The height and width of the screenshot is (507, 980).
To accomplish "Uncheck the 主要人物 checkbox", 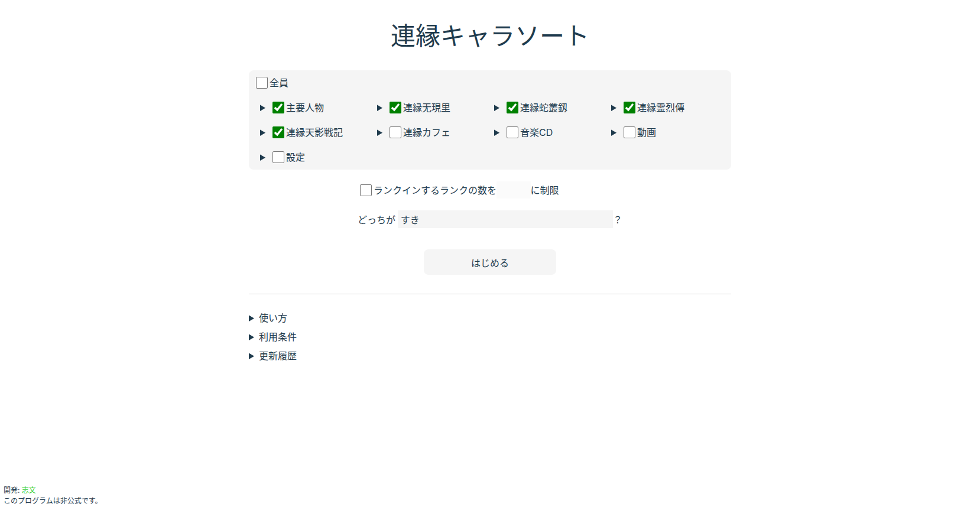I will pyautogui.click(x=278, y=108).
